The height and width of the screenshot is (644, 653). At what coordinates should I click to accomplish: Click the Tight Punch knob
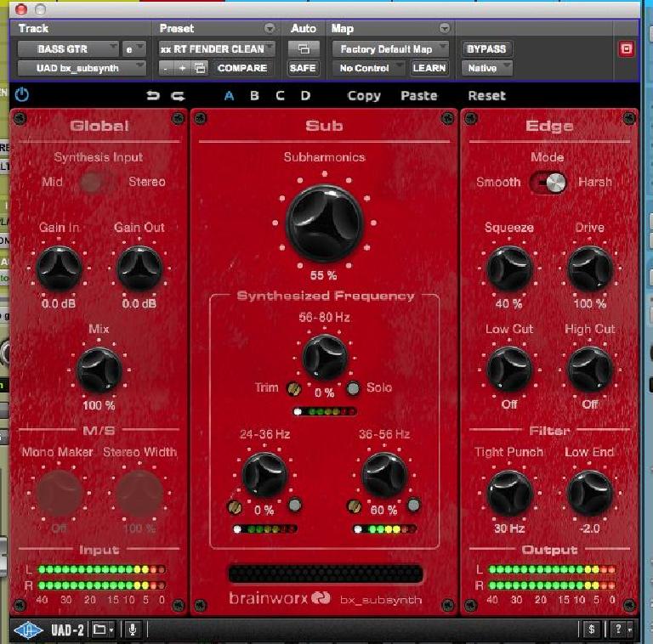pos(509,494)
